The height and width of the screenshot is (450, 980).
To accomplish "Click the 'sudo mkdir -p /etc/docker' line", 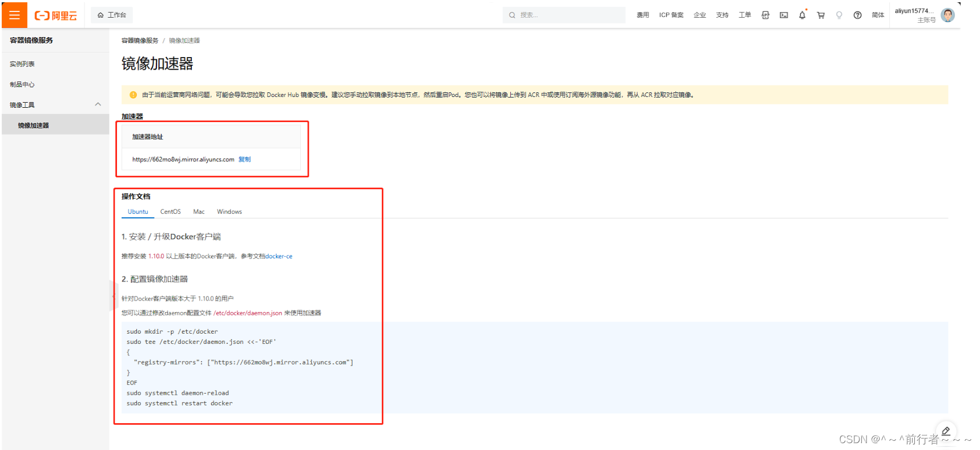I will (172, 331).
